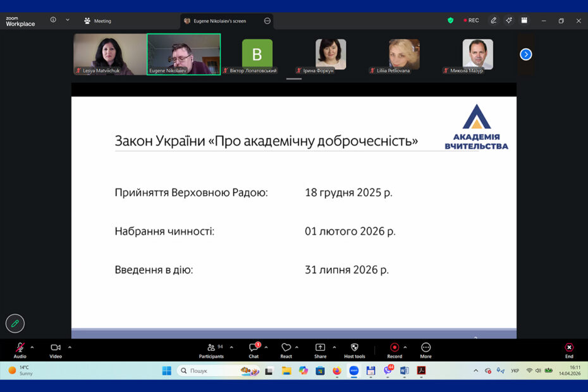Expand the audio options arrow next to Audio
The width and height of the screenshot is (588, 392).
32,347
